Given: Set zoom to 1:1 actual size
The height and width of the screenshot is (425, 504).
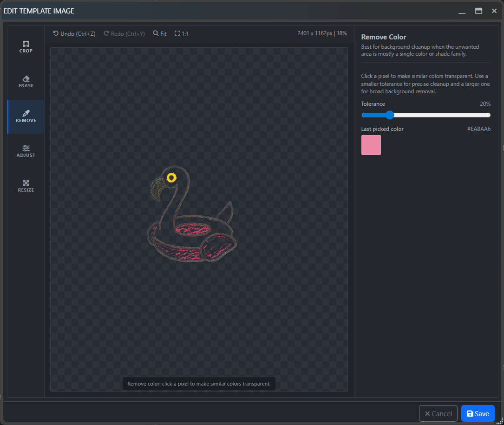Looking at the screenshot, I should tap(182, 34).
